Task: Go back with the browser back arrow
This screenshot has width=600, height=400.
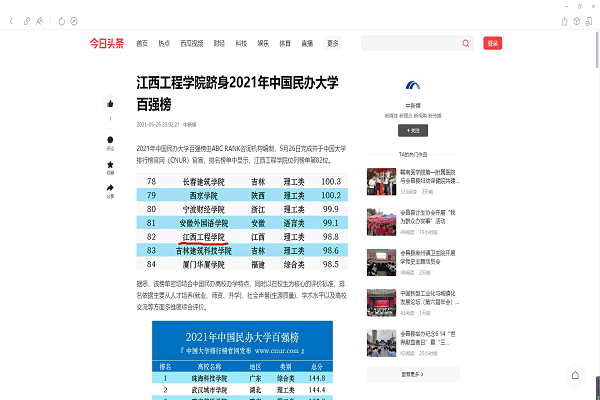Action: 11,21
